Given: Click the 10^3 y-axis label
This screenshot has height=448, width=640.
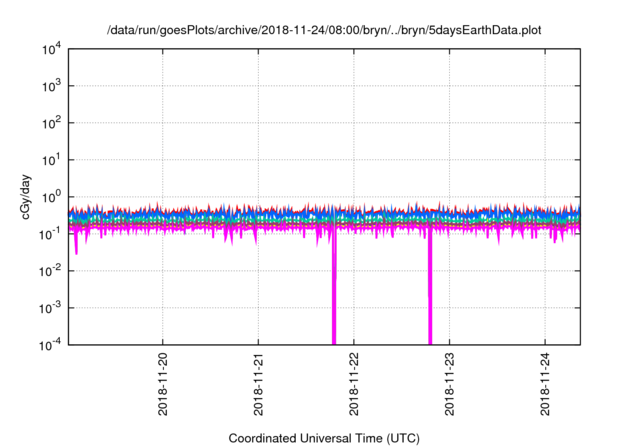Looking at the screenshot, I should point(52,86).
